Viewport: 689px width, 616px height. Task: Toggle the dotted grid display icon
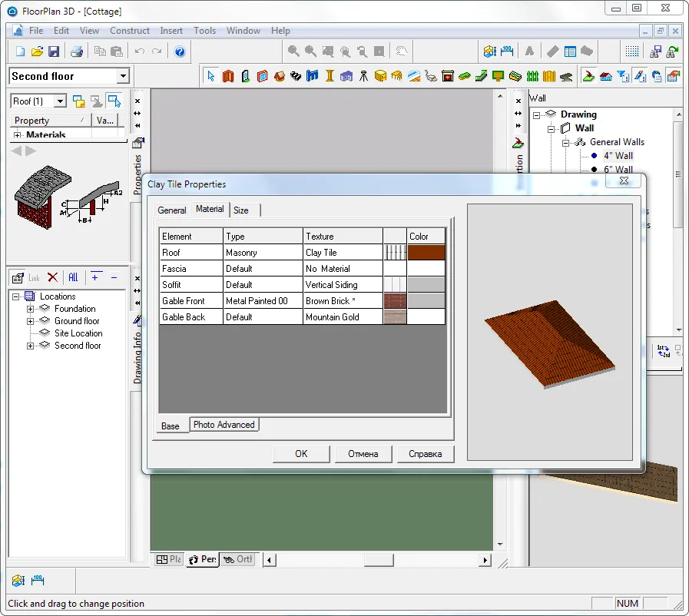tap(631, 51)
